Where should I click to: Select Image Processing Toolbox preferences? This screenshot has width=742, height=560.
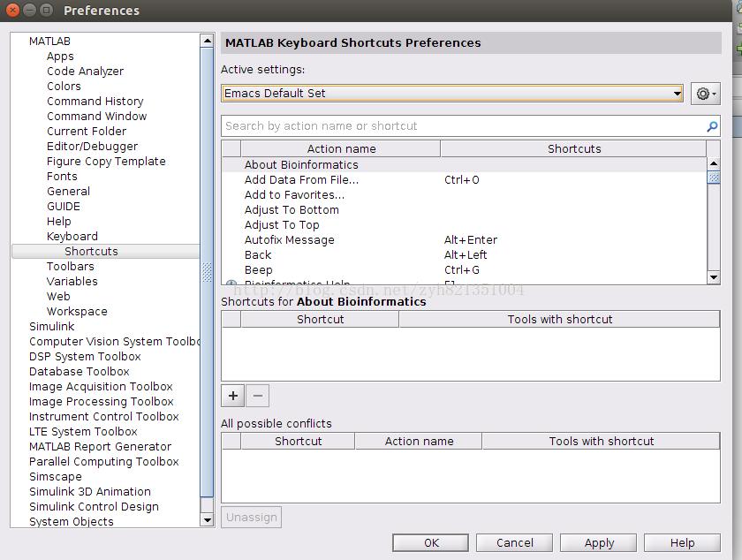pos(102,401)
